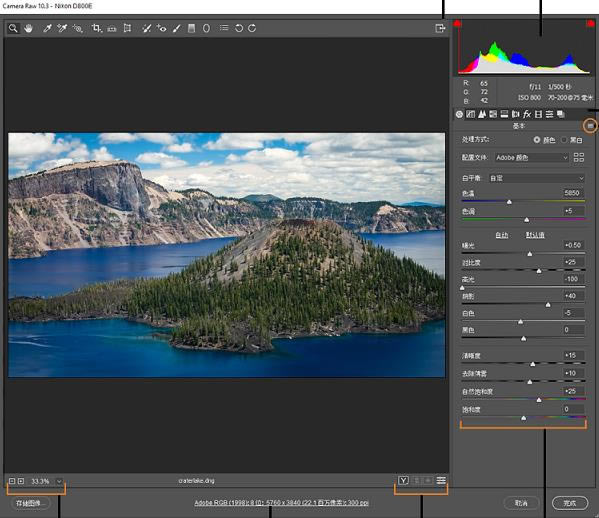
Task: Adjust the Blacks slider handle
Action: pyautogui.click(x=524, y=338)
